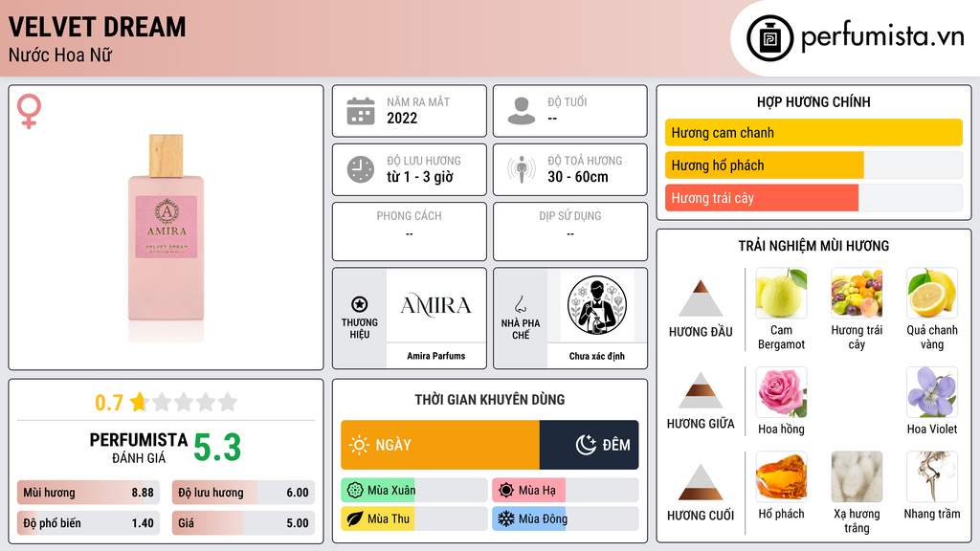Click the sillage person icon beside Độ toả hương
The height and width of the screenshot is (551, 980).
(522, 169)
